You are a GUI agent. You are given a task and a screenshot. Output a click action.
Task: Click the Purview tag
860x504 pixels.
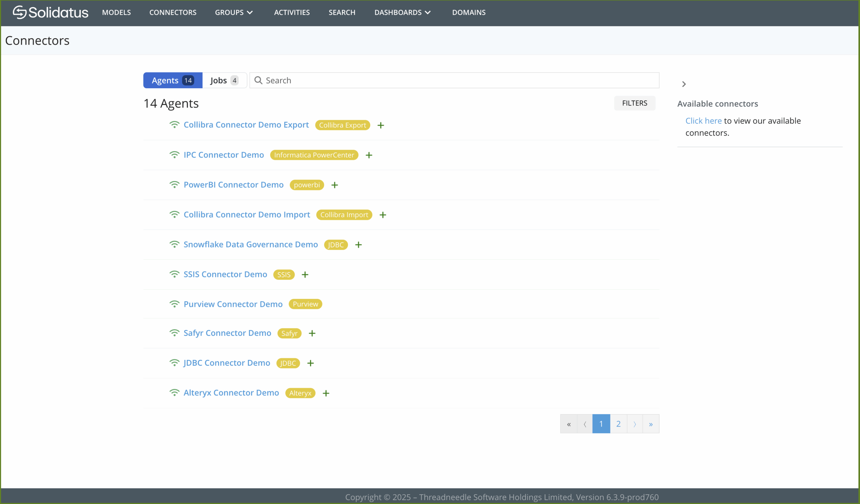pos(305,304)
